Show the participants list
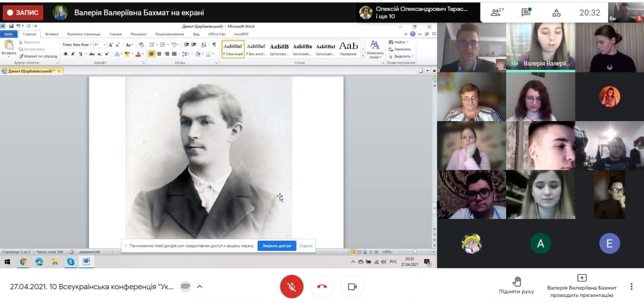Viewport: 644px width, 303px height. pos(497,13)
